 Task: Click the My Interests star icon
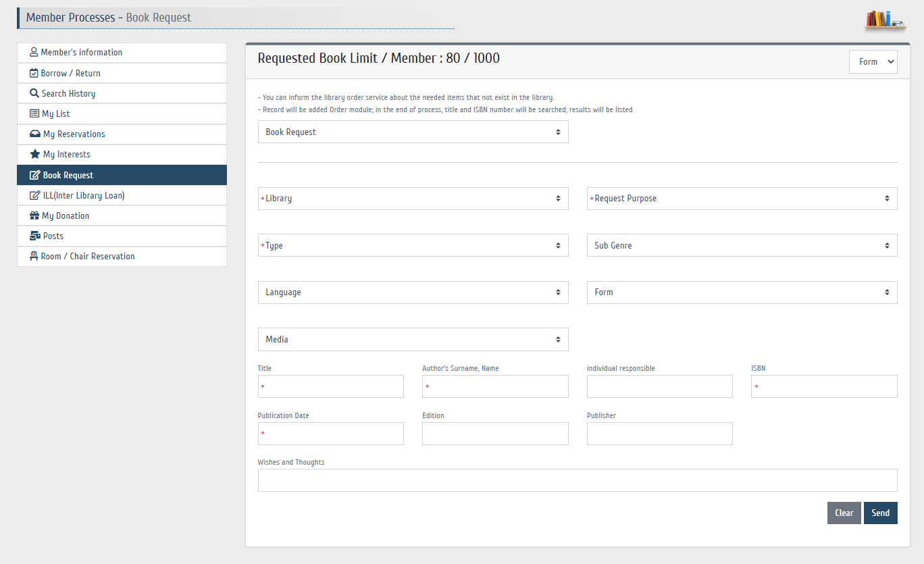click(35, 154)
